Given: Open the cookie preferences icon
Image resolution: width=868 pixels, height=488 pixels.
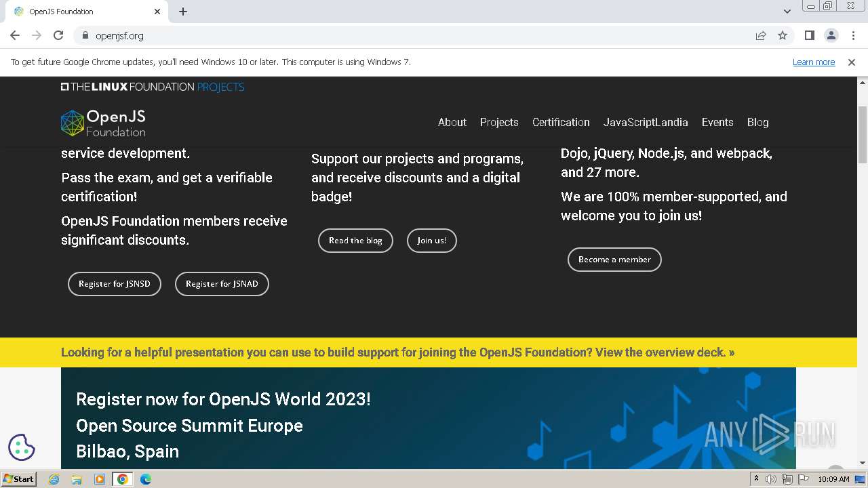Looking at the screenshot, I should click(x=21, y=447).
